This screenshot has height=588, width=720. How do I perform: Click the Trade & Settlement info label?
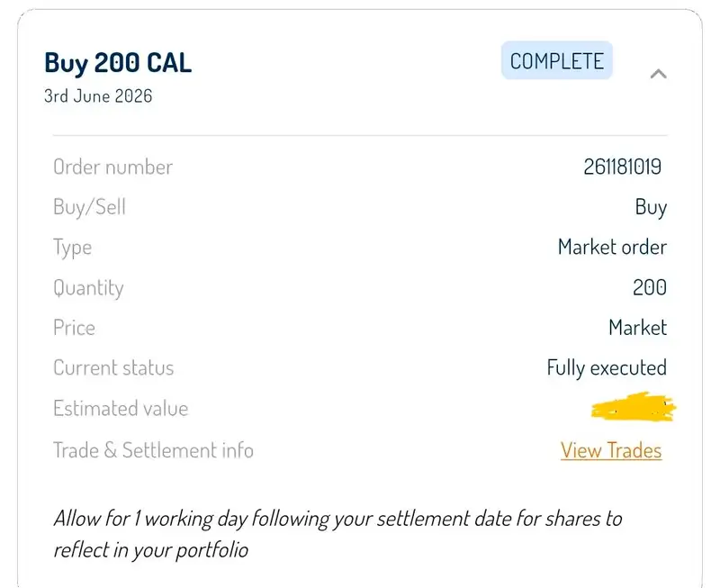153,450
